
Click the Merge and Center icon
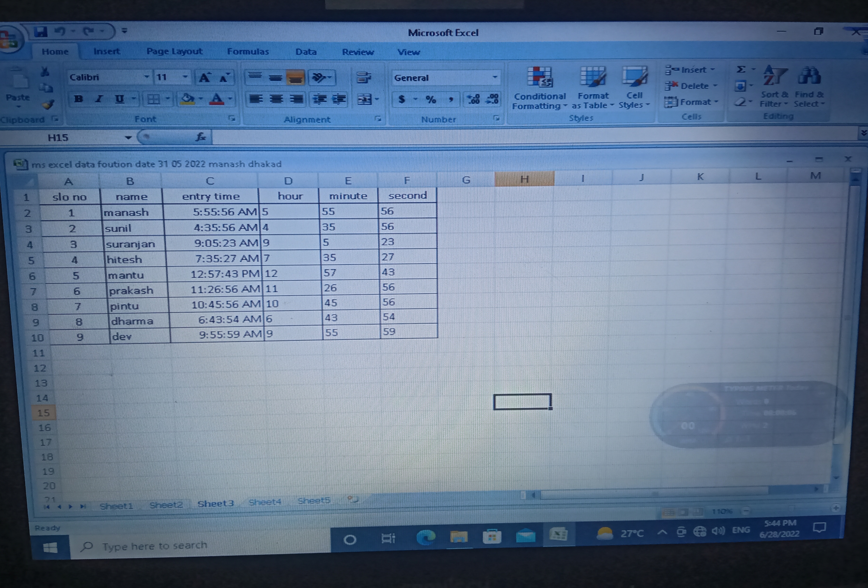365,99
